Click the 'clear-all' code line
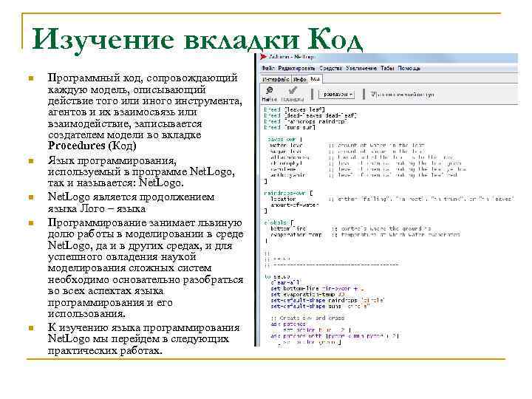The width and height of the screenshot is (532, 399). pyautogui.click(x=285, y=282)
